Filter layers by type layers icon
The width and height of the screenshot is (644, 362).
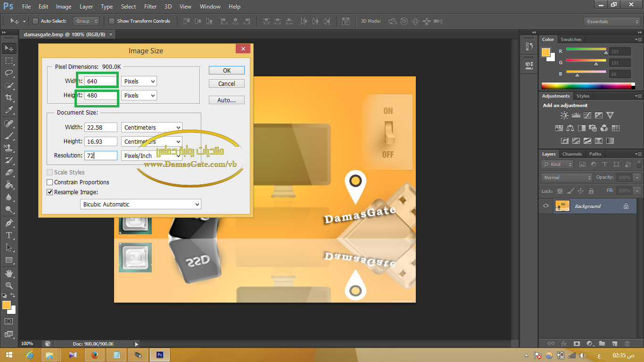click(x=605, y=165)
